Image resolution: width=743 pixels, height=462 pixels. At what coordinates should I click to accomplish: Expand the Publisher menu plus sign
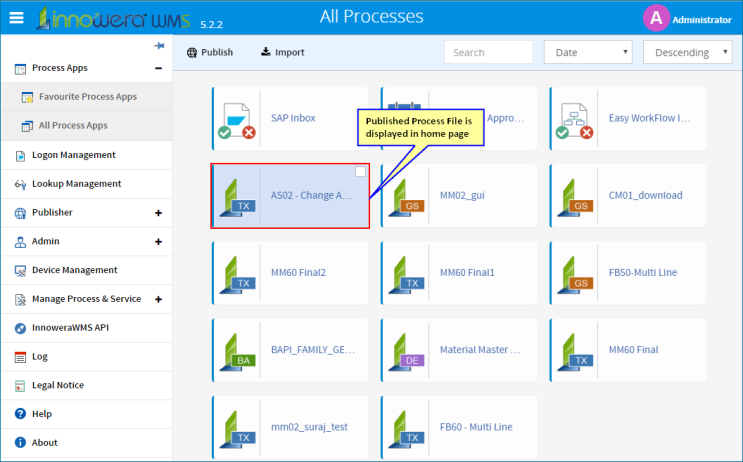tap(158, 213)
